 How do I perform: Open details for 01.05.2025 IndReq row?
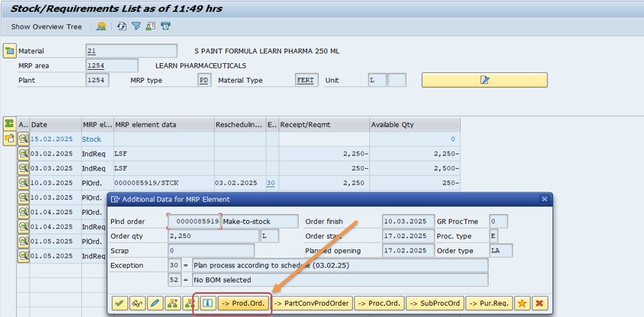23,255
